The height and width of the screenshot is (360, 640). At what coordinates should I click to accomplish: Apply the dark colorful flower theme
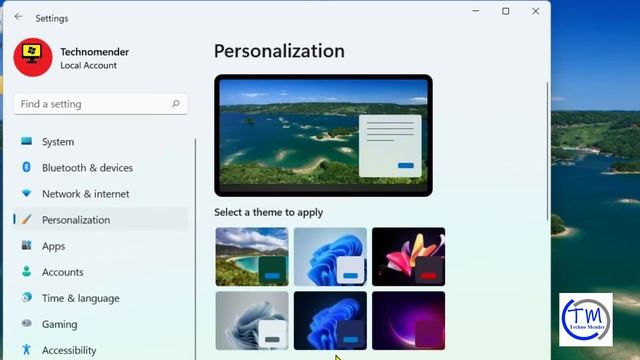[409, 257]
